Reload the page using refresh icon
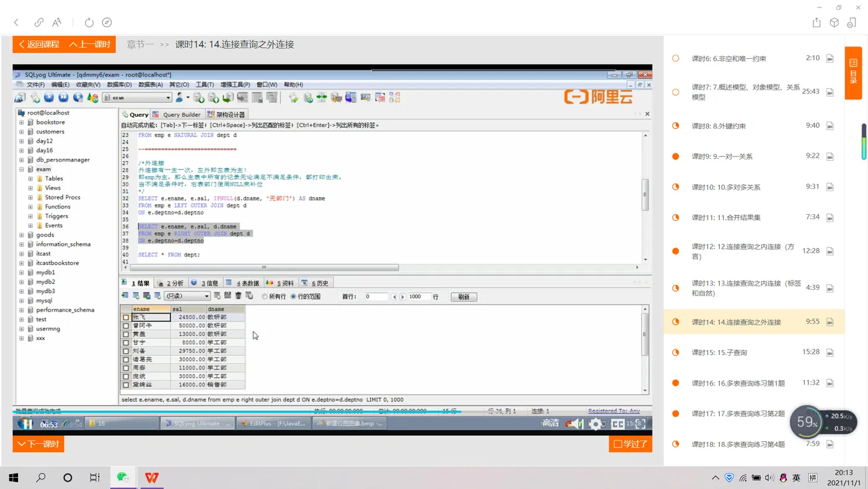This screenshot has height=489, width=868. pos(89,22)
